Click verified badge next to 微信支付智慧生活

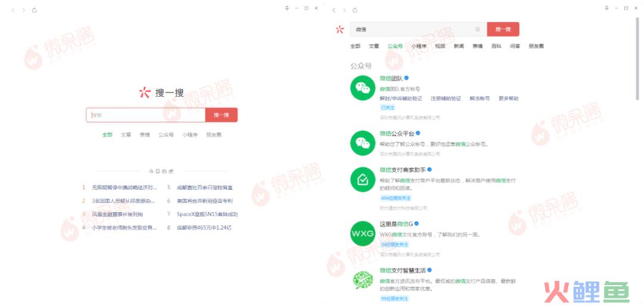pos(429,270)
